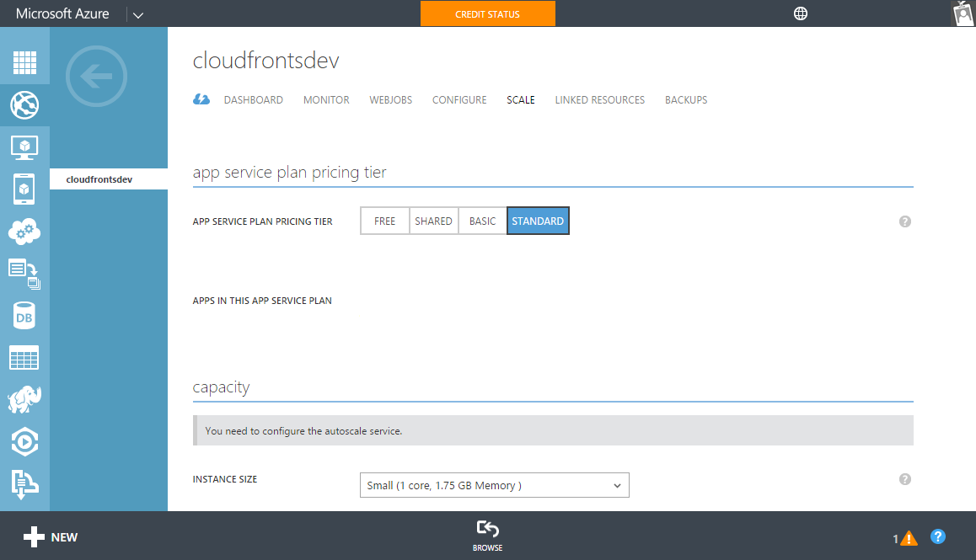
Task: Open the blue help question mark
Action: click(x=938, y=536)
